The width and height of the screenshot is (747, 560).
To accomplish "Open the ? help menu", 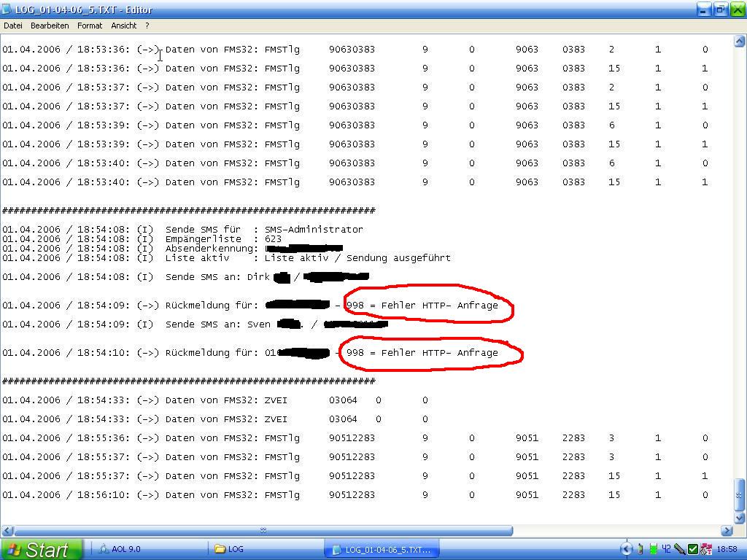I will click(x=147, y=26).
